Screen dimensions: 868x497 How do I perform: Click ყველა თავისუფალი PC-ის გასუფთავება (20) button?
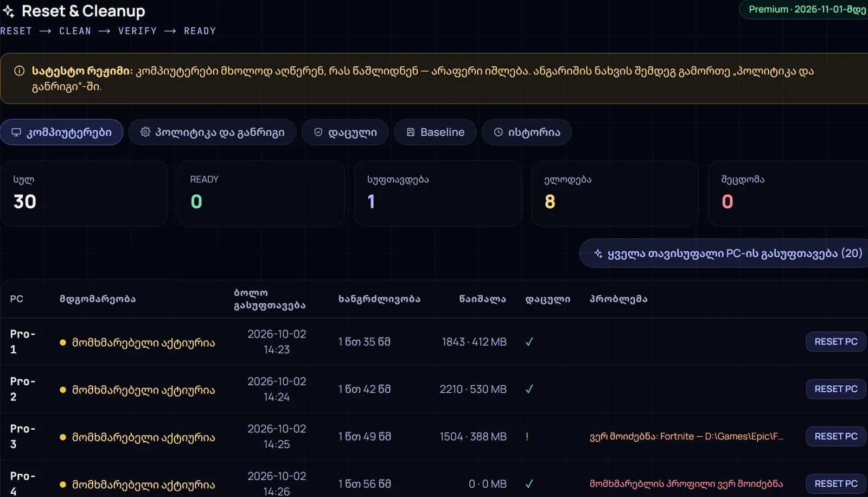[x=725, y=253]
